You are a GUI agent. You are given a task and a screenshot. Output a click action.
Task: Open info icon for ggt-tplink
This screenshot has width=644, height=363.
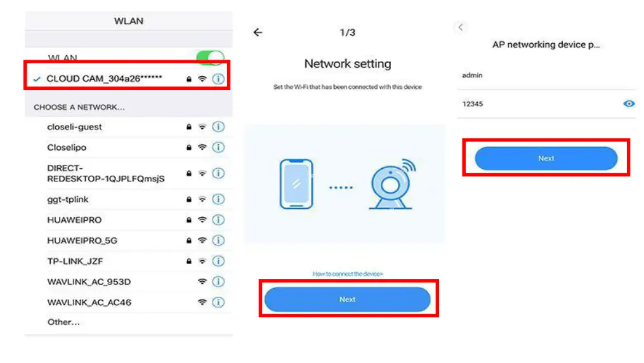tap(218, 199)
